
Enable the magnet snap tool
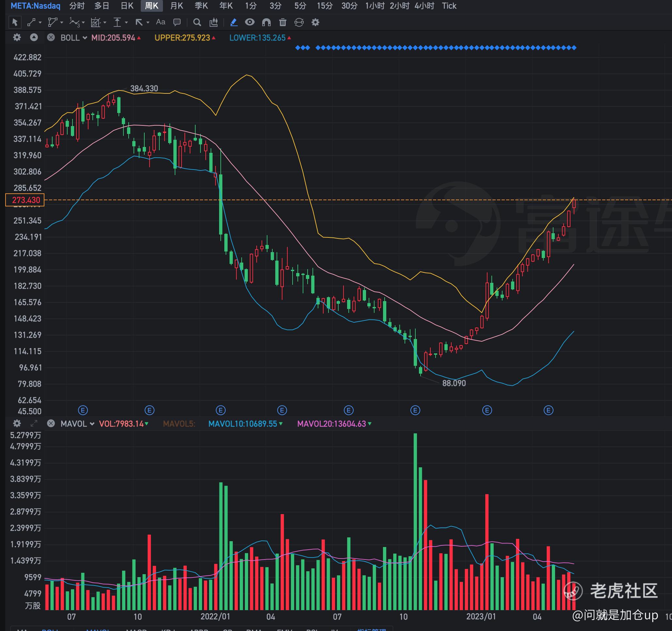coord(266,22)
